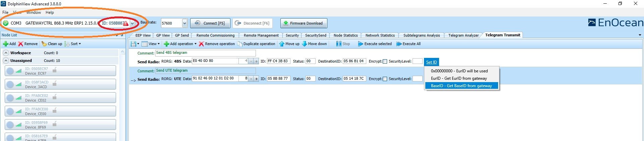The width and height of the screenshot is (644, 141).
Task: Switch to the GP Send tab
Action: coord(182,35)
